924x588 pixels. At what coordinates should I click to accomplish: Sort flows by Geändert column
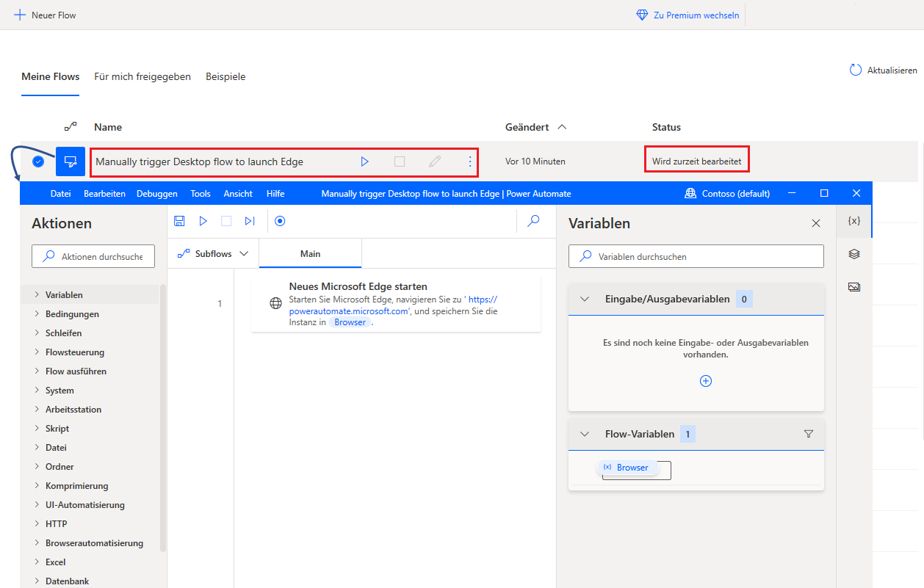(536, 127)
